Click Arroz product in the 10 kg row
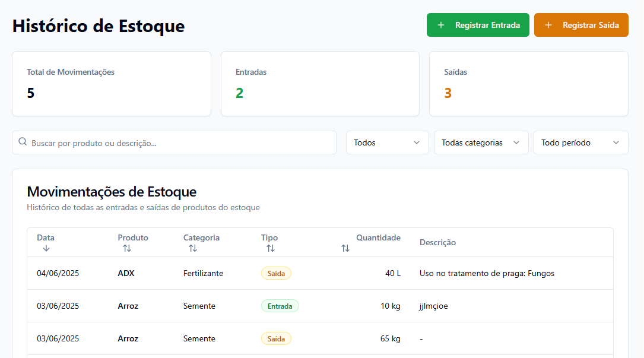Screen dimensions: 644x358 coord(128,306)
